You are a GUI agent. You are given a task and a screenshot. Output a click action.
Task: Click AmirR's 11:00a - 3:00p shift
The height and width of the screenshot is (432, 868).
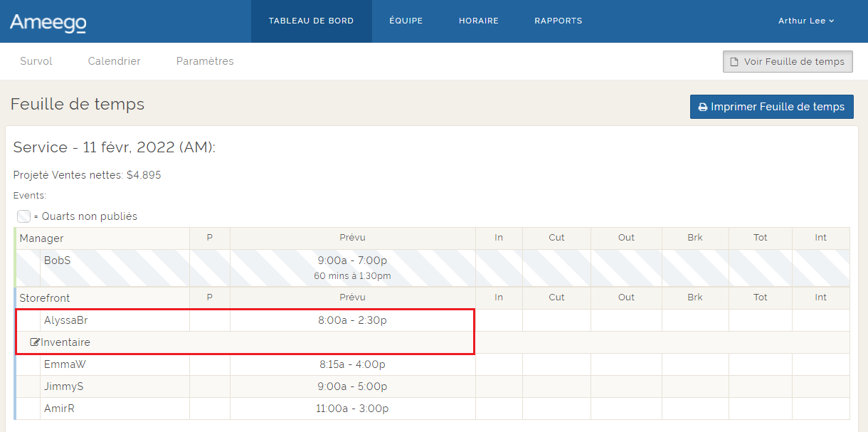352,409
